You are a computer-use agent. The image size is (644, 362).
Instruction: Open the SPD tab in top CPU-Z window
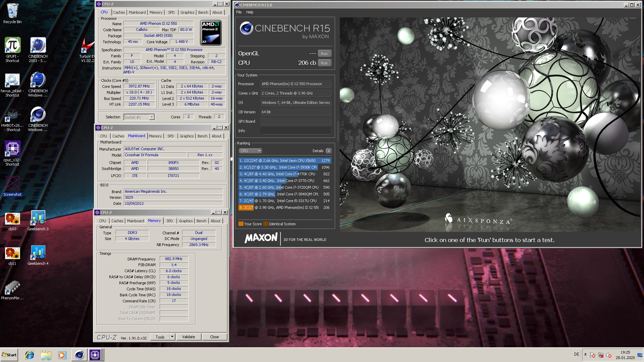pos(171,12)
